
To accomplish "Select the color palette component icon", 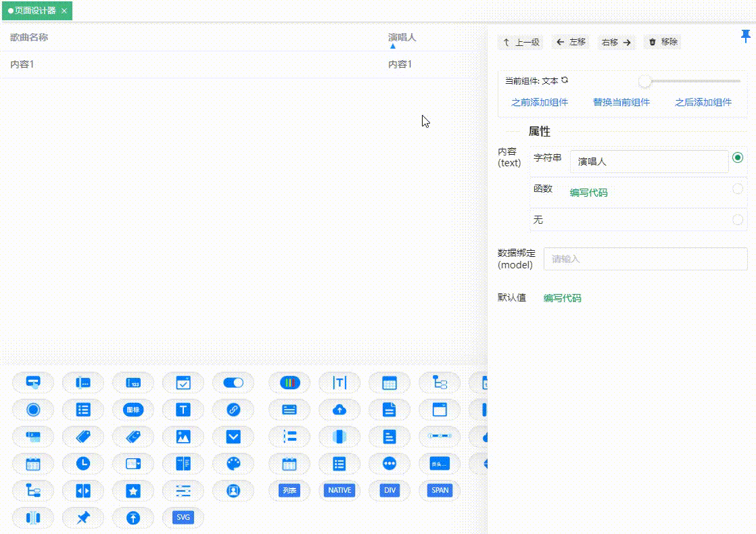I will click(x=233, y=464).
